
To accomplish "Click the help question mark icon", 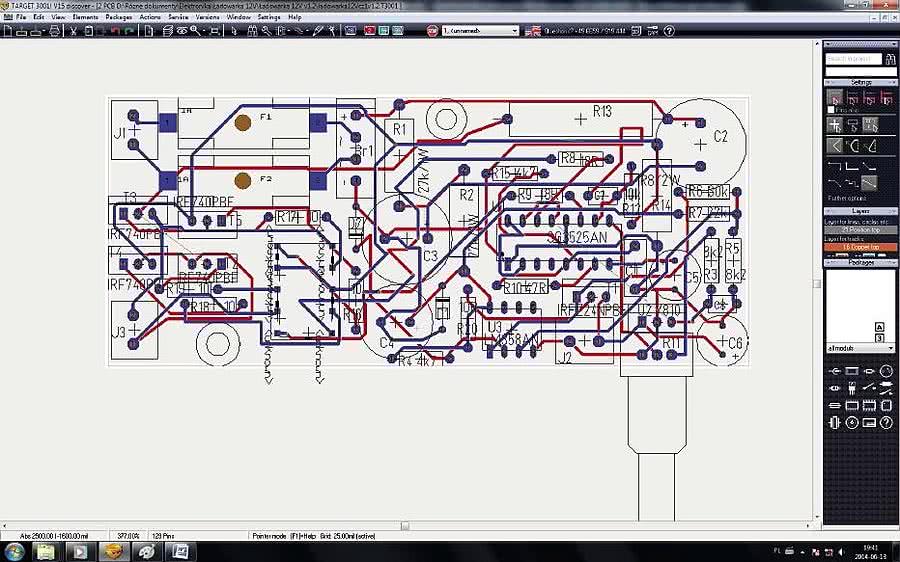I will coord(669,31).
